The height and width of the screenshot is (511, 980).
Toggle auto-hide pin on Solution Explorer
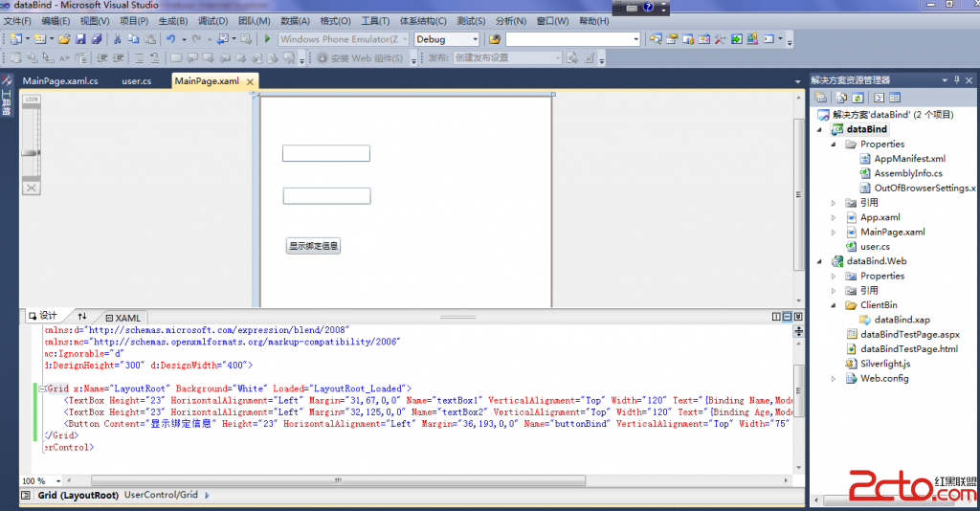pyautogui.click(x=957, y=80)
